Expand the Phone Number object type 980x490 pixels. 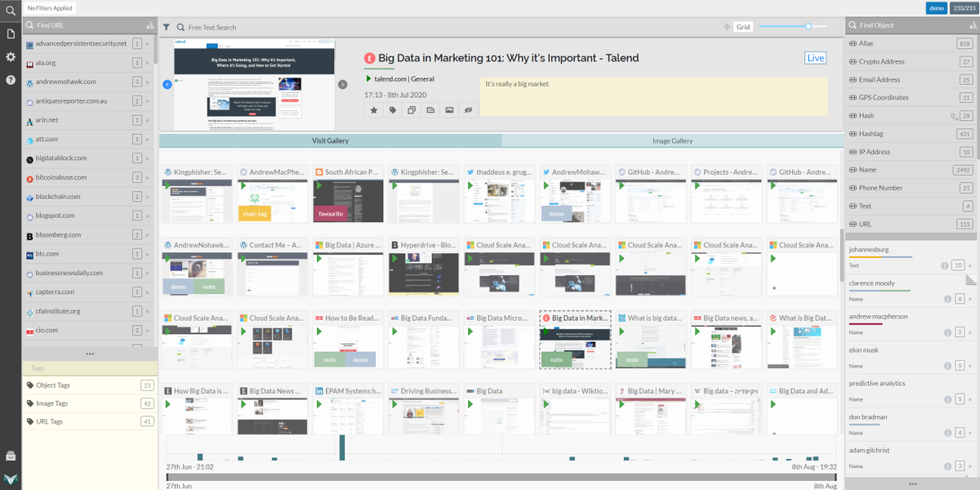(x=910, y=188)
